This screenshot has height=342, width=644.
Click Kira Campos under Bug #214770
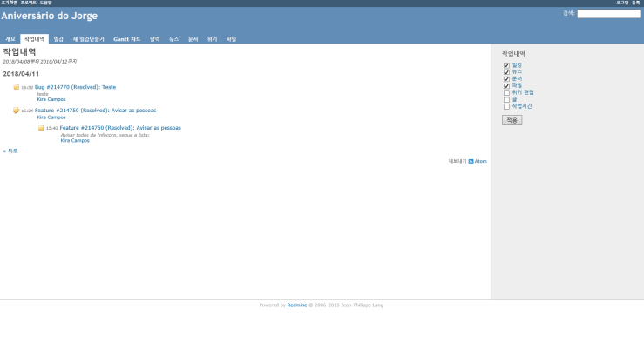(x=51, y=100)
